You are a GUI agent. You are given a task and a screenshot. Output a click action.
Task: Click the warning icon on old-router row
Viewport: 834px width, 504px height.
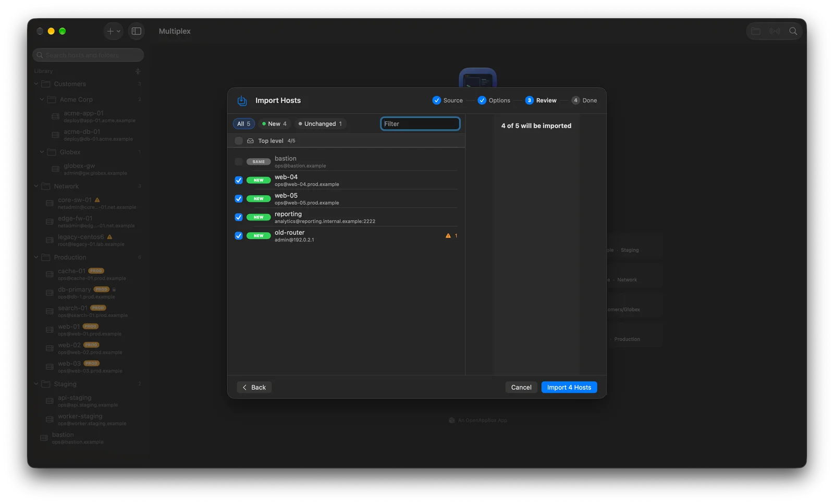[x=448, y=236]
